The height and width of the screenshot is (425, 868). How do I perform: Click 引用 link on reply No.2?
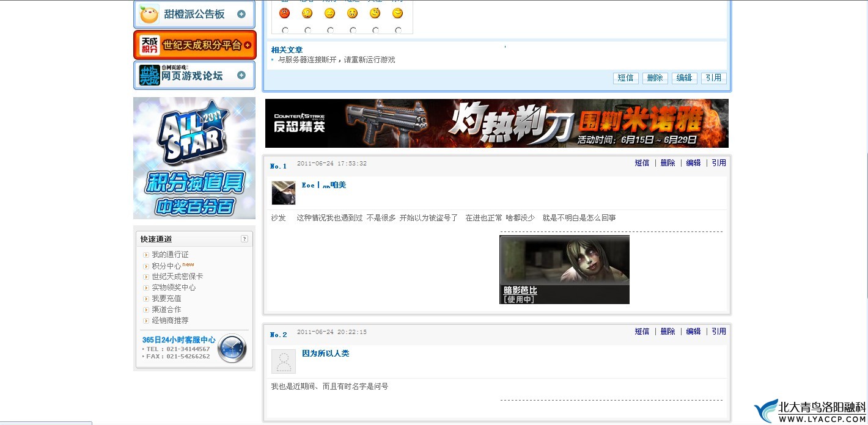719,332
